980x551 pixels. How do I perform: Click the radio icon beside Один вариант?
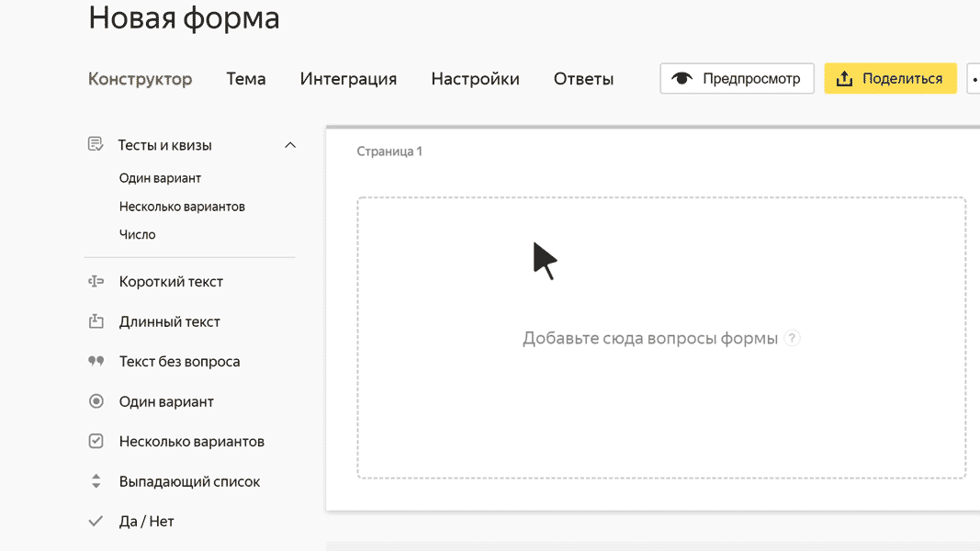click(x=96, y=402)
